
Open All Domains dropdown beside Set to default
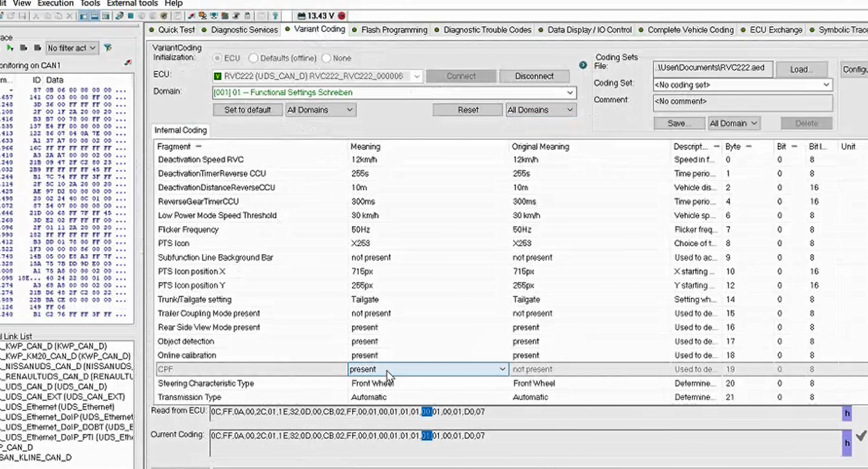pyautogui.click(x=321, y=110)
